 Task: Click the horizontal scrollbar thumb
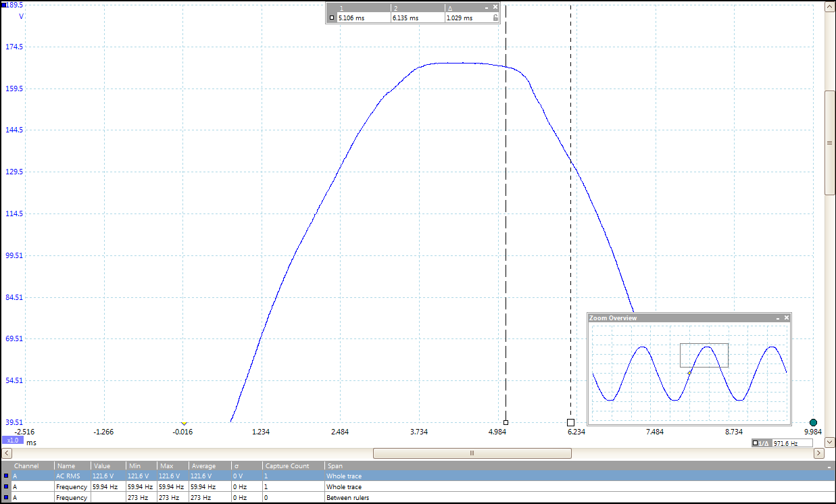tap(472, 453)
